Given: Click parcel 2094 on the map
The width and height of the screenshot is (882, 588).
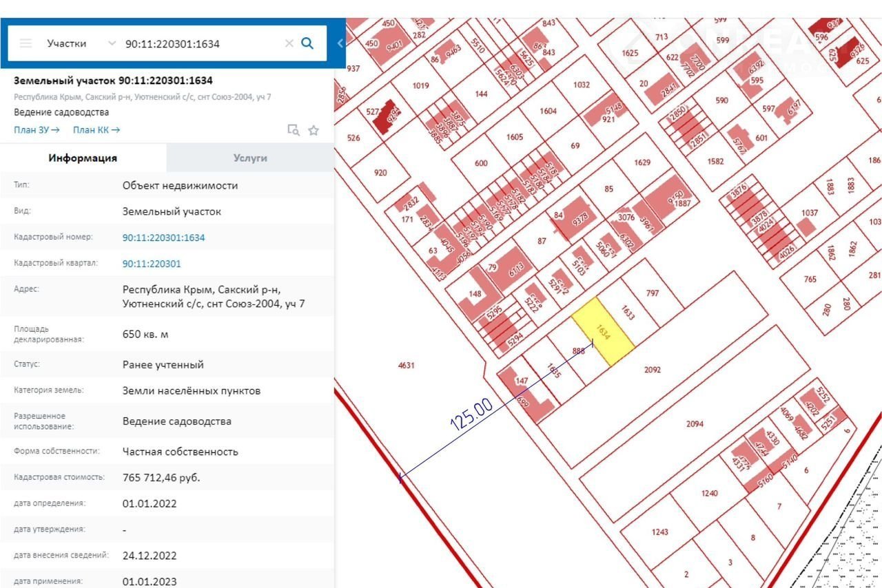Looking at the screenshot, I should (695, 424).
